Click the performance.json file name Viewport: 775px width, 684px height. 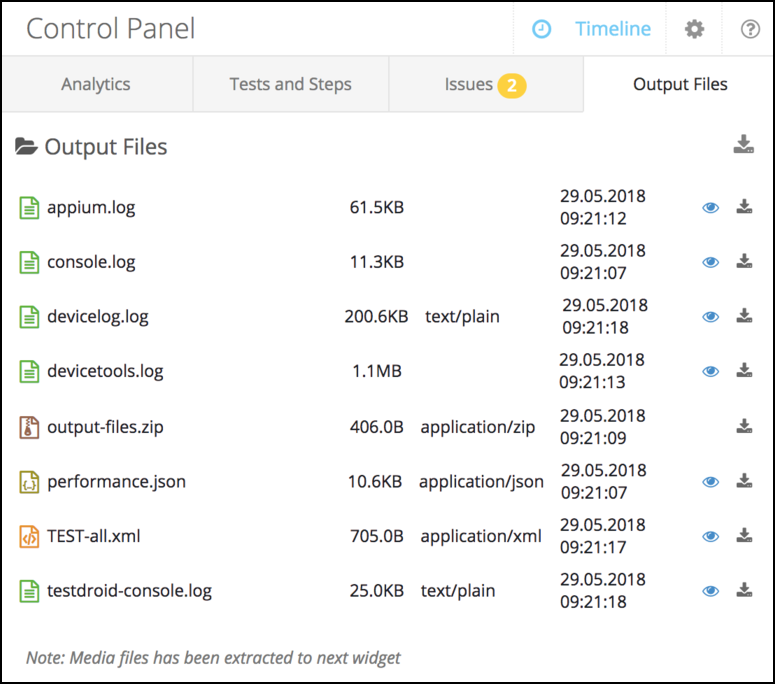point(116,481)
